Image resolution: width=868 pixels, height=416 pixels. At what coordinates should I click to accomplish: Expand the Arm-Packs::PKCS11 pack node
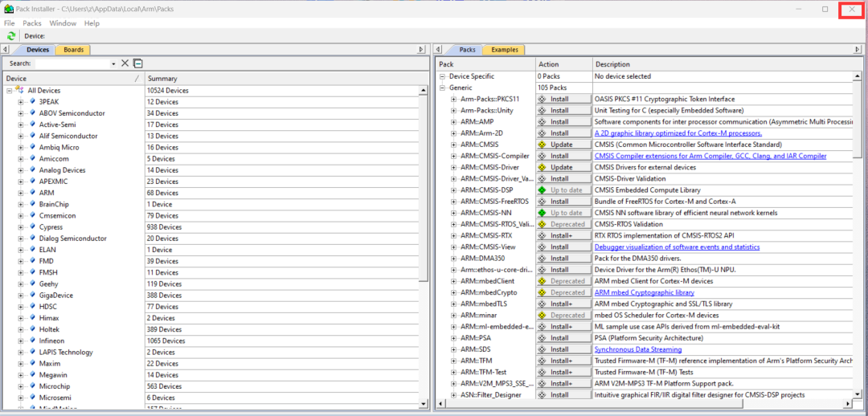[x=453, y=99]
